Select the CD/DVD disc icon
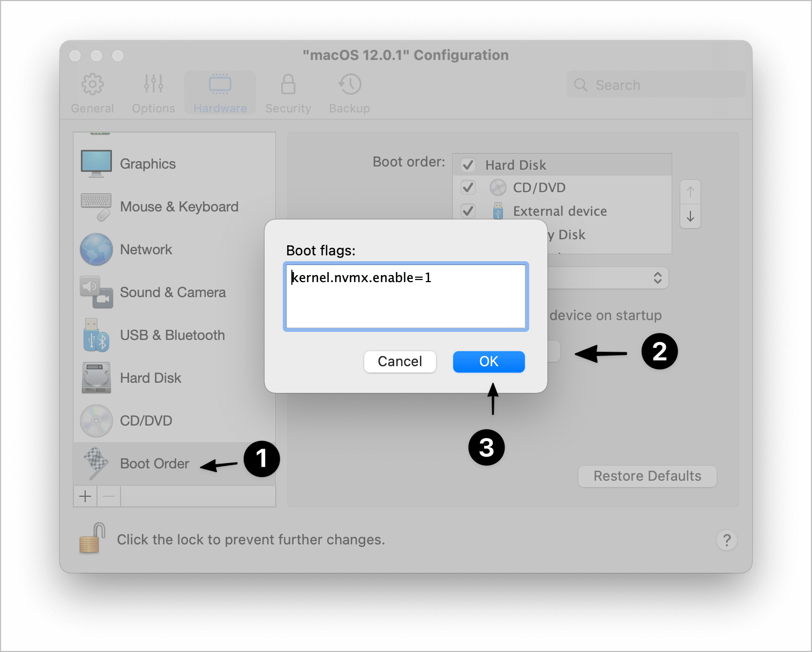This screenshot has width=812, height=652. tap(96, 421)
